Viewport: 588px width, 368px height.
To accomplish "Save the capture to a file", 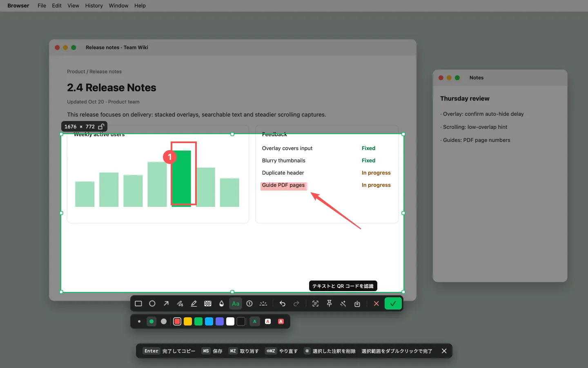I will click(357, 304).
